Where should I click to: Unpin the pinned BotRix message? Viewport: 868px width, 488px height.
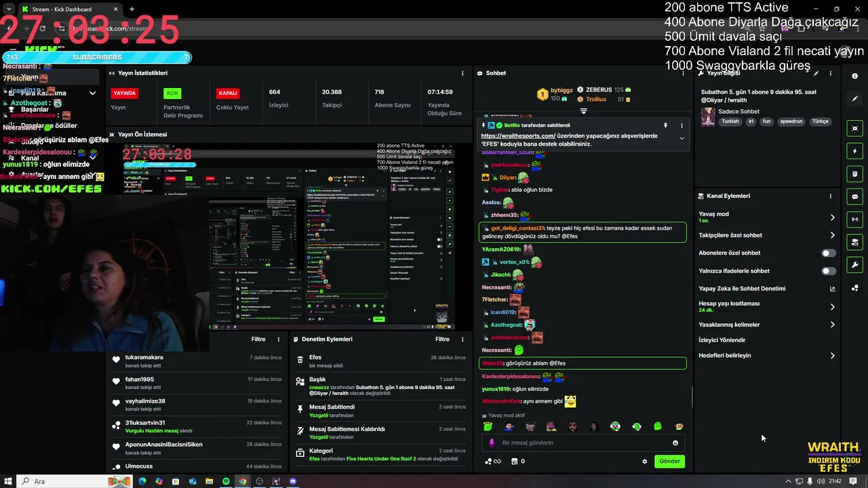(x=665, y=125)
